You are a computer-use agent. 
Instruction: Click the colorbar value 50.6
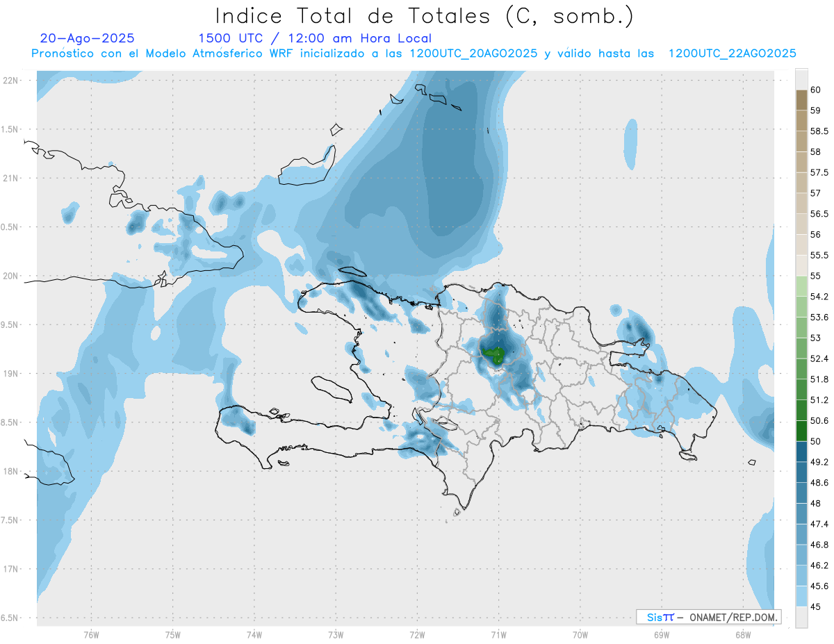(x=819, y=421)
